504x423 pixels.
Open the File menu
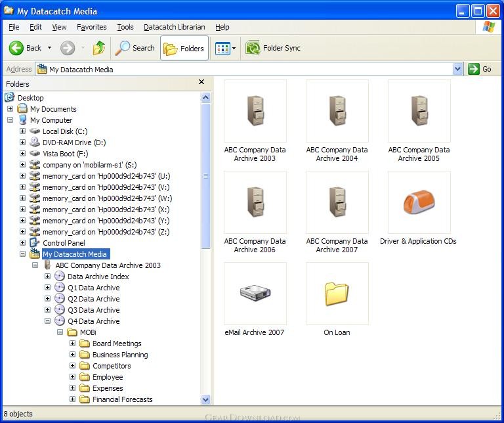[x=14, y=27]
